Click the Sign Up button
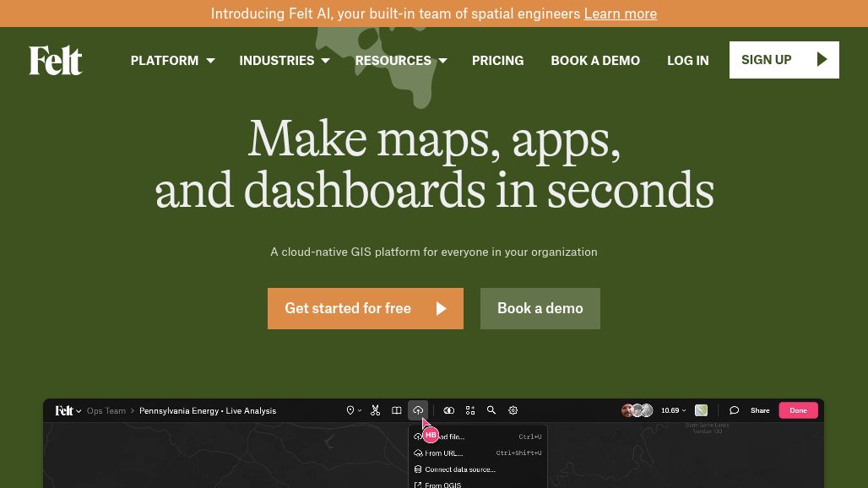The width and height of the screenshot is (868, 488). (784, 60)
